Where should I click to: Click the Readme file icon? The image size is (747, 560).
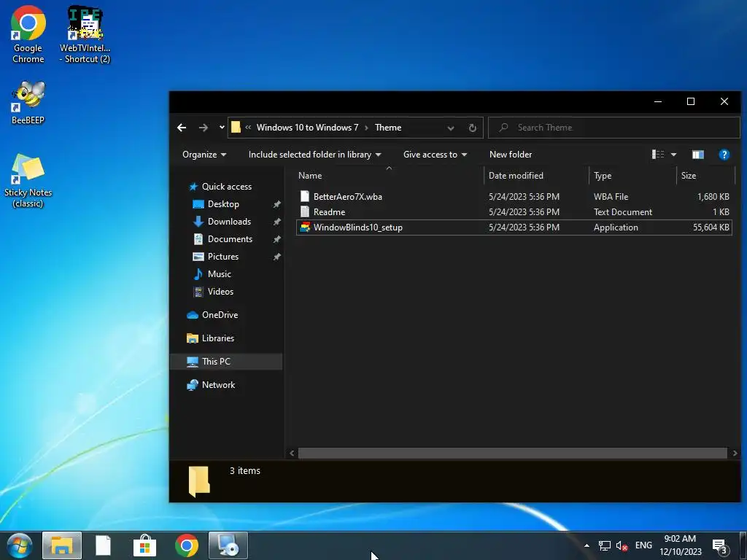tap(305, 212)
